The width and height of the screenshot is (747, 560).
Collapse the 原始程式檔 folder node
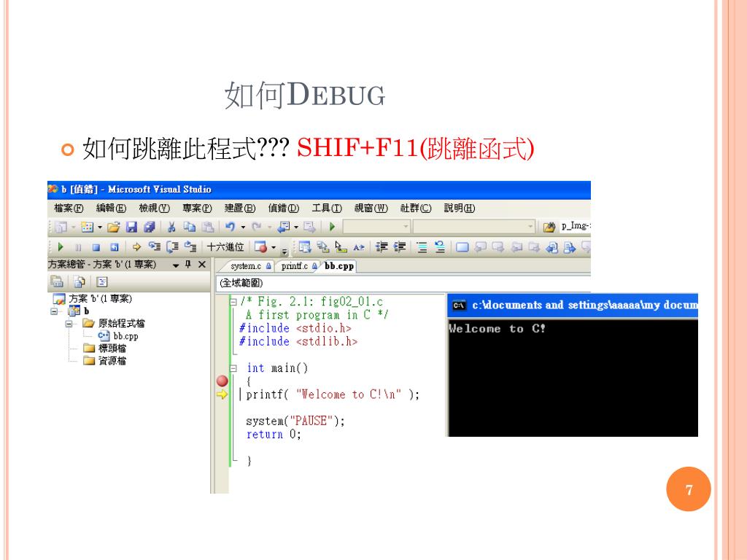(69, 323)
